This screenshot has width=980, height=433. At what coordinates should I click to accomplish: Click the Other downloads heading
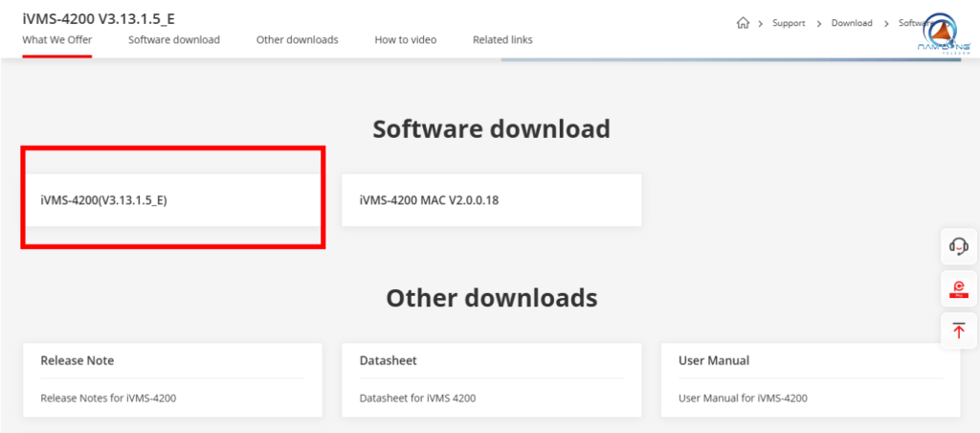[491, 298]
